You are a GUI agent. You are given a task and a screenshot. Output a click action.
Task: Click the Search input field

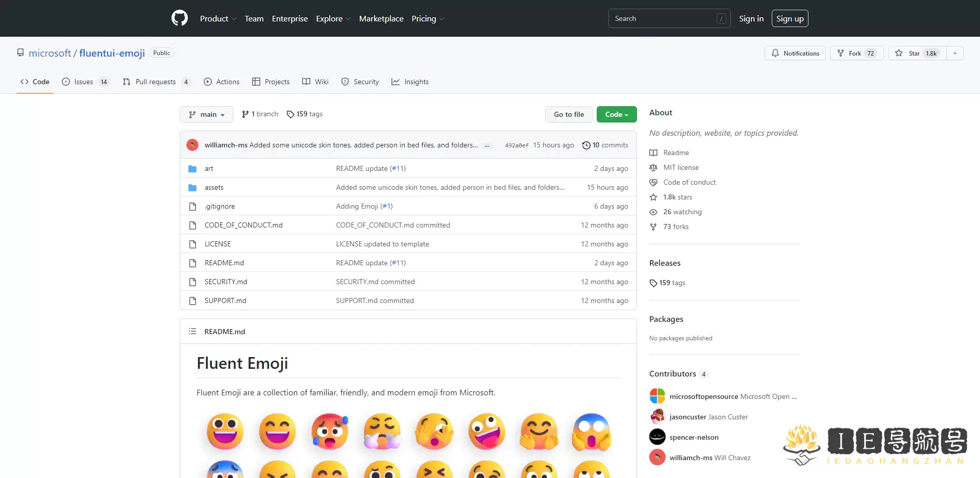click(664, 18)
